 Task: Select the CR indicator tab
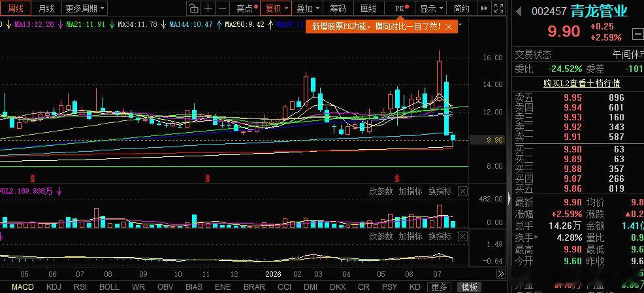(364, 287)
